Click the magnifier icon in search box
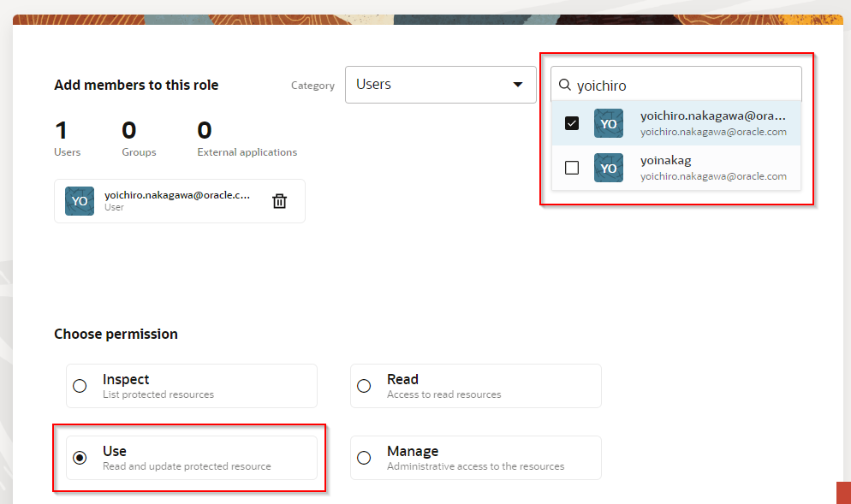851x504 pixels. pos(565,86)
